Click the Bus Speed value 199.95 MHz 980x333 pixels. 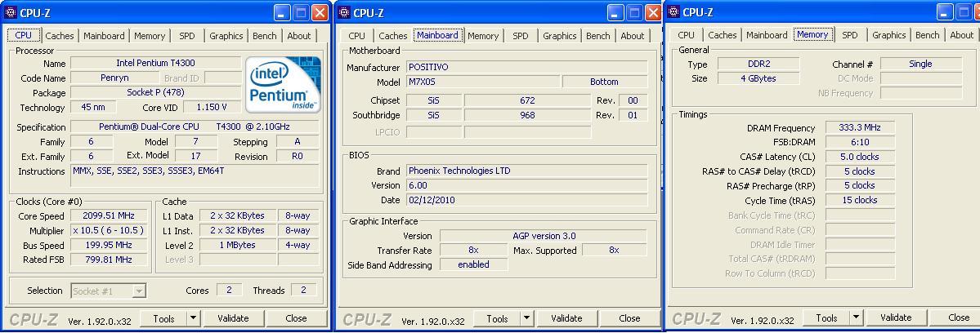pos(108,245)
